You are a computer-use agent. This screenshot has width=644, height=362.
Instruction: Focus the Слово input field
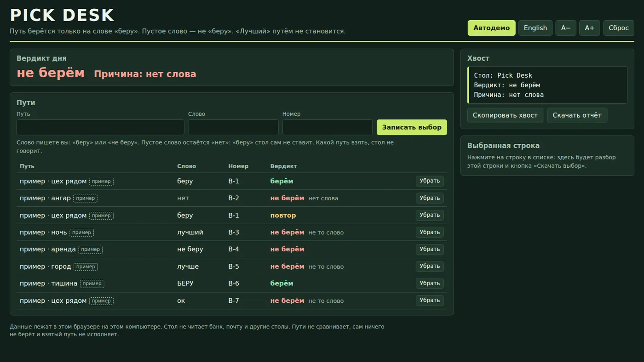coord(233,127)
